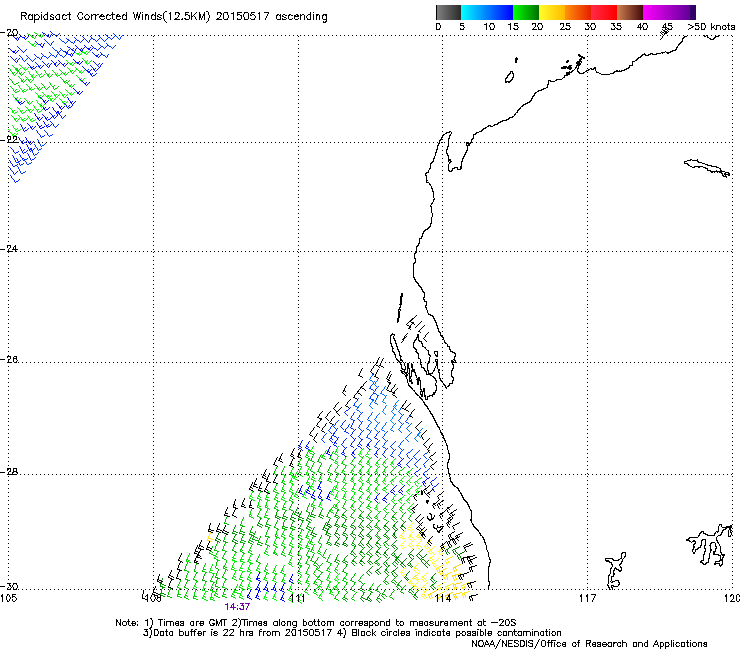740x650 pixels.
Task: Select the blue 10-15 knots legend swatch
Action: [x=499, y=12]
